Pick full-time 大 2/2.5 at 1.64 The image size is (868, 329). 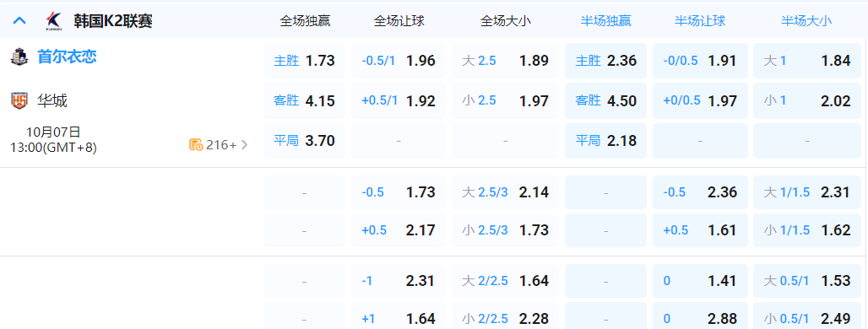tap(506, 281)
